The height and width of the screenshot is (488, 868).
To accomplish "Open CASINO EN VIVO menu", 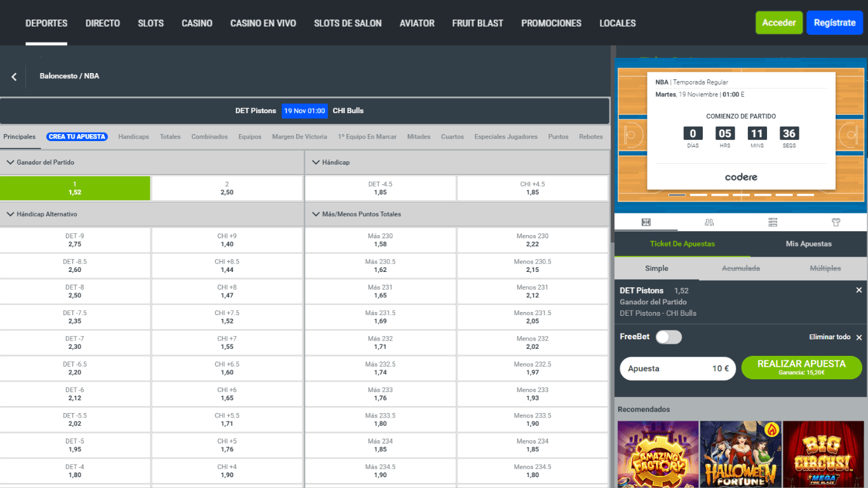I will click(263, 23).
